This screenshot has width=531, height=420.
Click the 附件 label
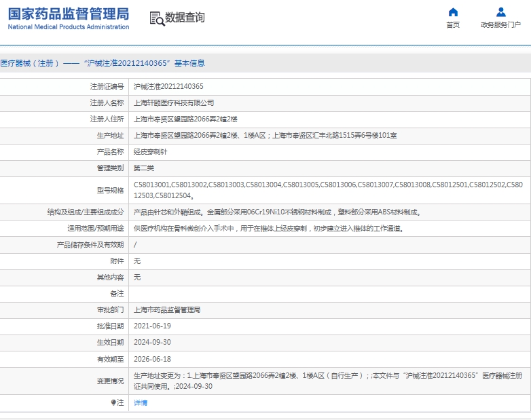pos(117,261)
